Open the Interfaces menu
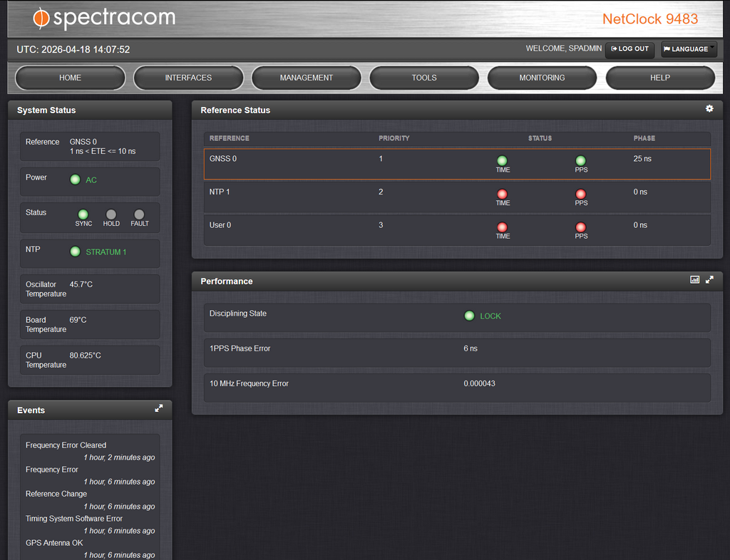Screen dimensions: 730x560 [x=188, y=78]
